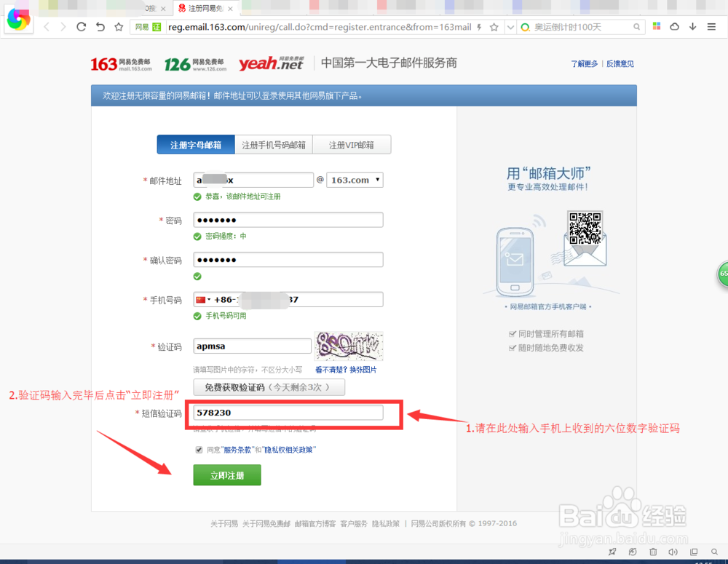Click the 360 browser logo icon

[19, 20]
